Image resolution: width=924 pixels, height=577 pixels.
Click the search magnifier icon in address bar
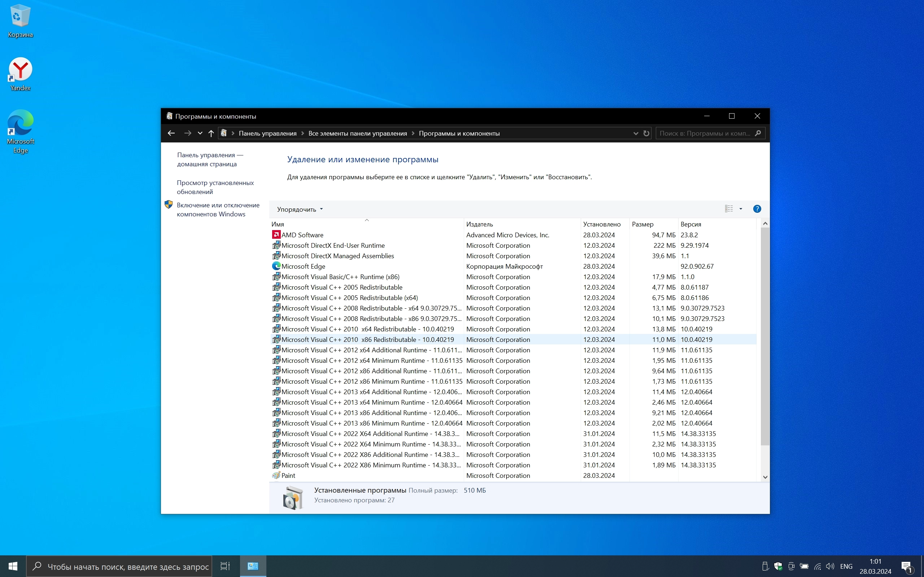click(x=758, y=133)
